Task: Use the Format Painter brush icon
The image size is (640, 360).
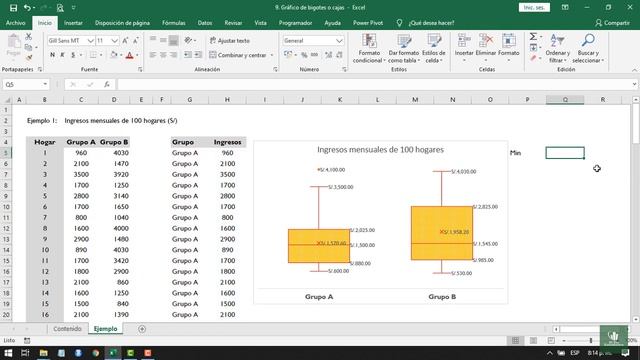Action: (29, 58)
